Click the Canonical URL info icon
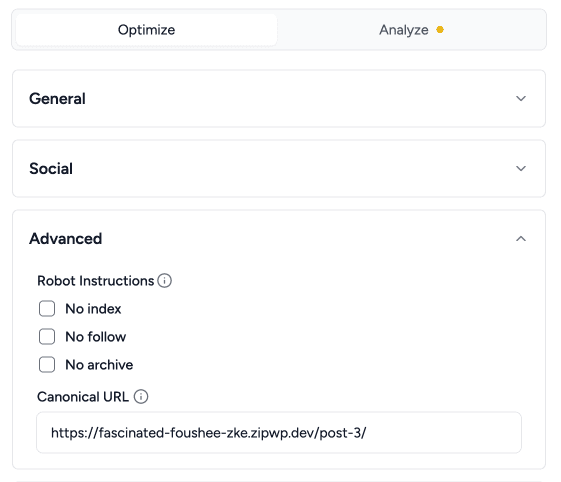561x482 pixels. 141,396
